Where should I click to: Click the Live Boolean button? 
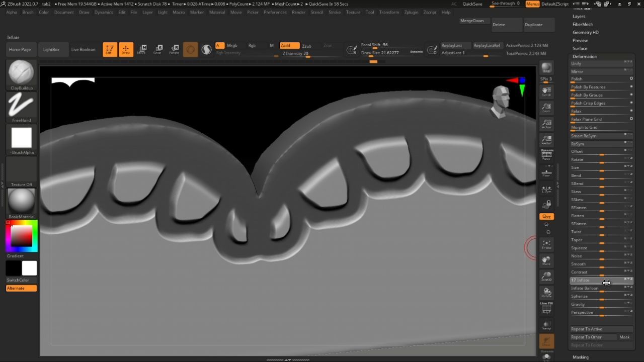(83, 49)
